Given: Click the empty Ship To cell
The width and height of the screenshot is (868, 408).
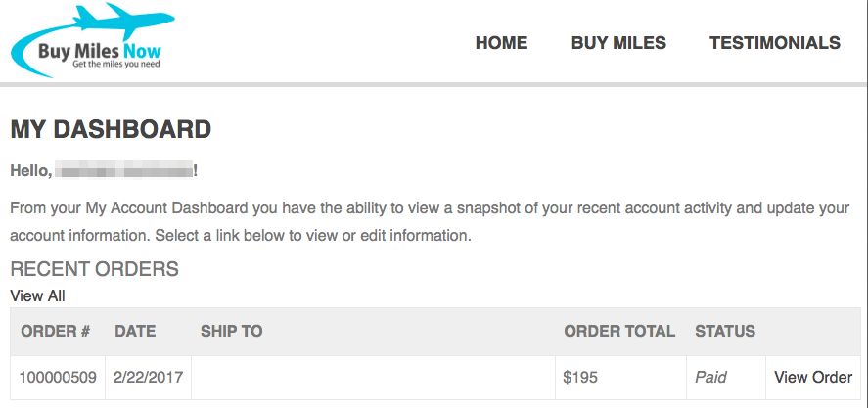Looking at the screenshot, I should point(373,378).
